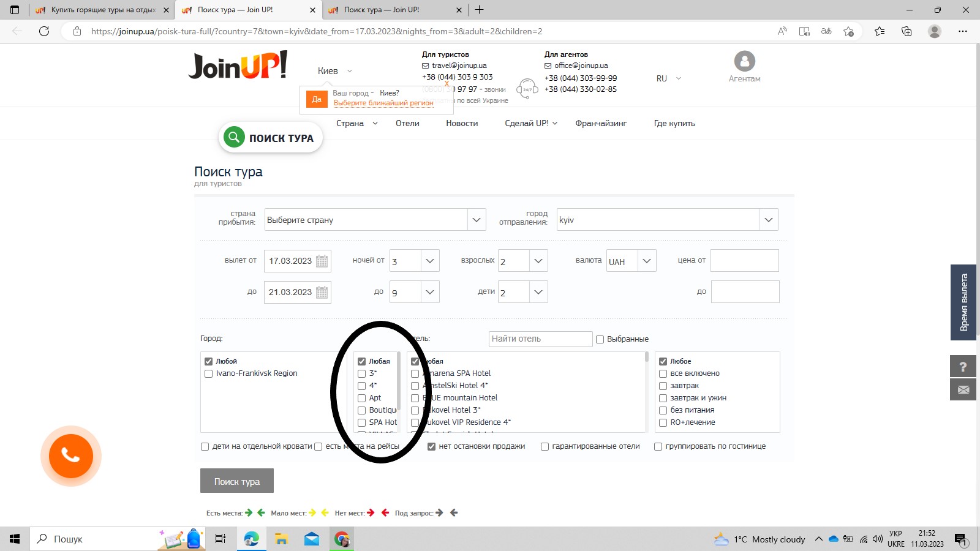980x551 pixels.
Task: Enable the 'все включено' meal option
Action: [x=663, y=373]
